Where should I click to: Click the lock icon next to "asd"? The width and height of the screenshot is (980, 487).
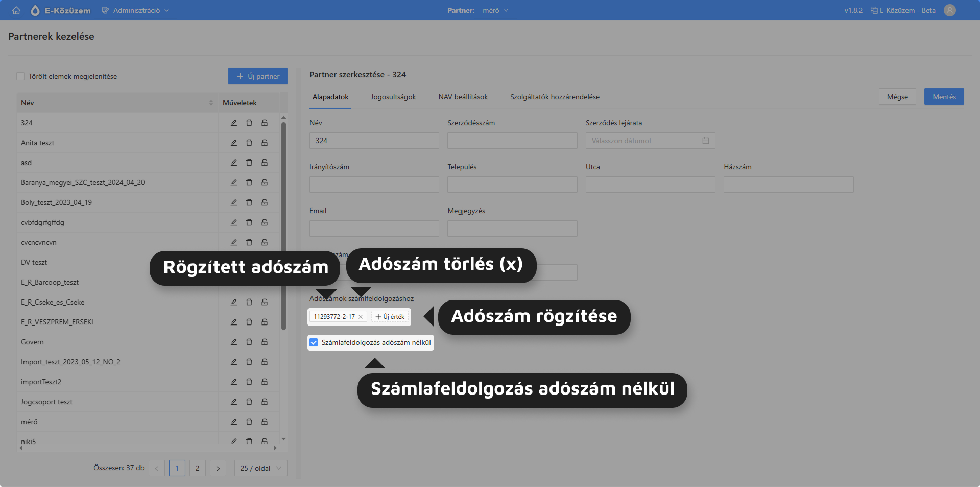point(265,163)
